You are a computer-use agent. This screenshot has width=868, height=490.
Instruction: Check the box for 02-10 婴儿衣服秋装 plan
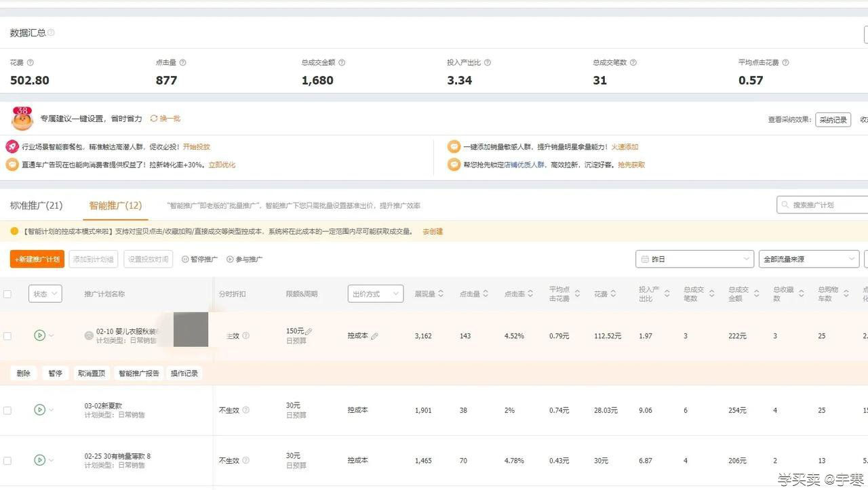[x=7, y=336]
